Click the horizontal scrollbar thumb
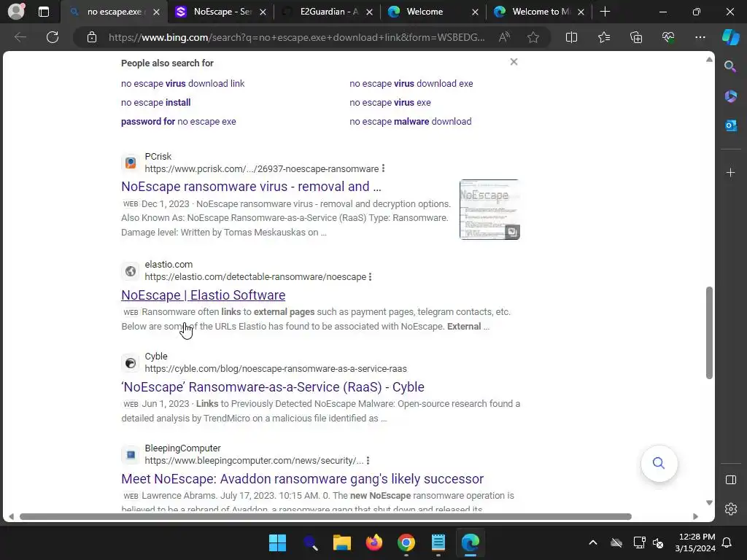747x560 pixels. [x=325, y=517]
